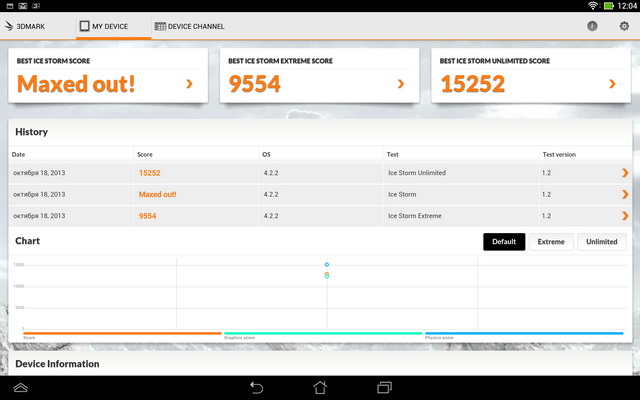
Task: Open Best Ice Storm Score card arrow
Action: pyautogui.click(x=189, y=84)
